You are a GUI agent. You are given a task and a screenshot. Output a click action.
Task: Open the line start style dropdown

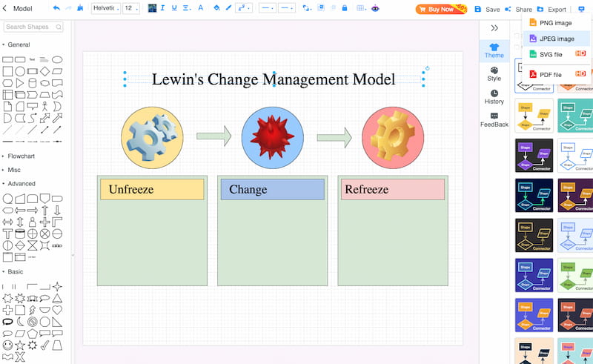268,8
